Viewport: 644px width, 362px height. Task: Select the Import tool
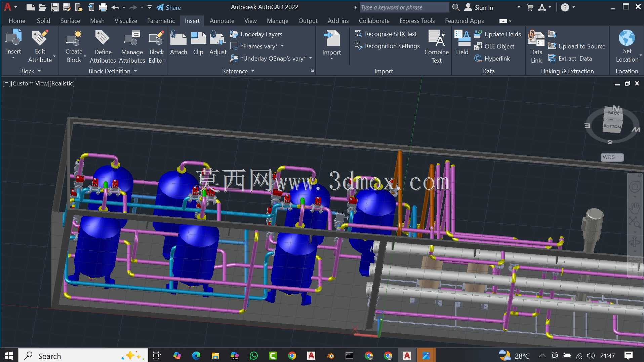[331, 42]
